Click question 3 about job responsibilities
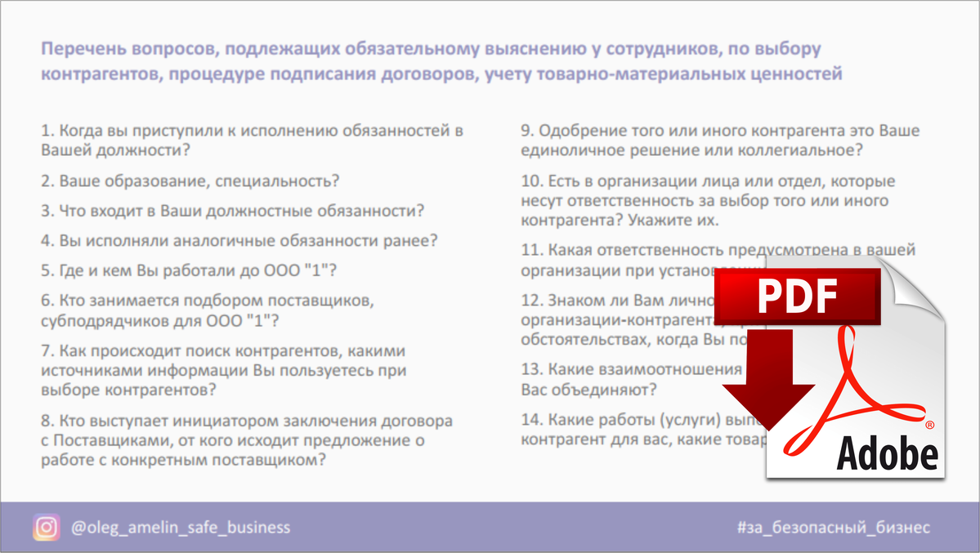 pyautogui.click(x=232, y=211)
